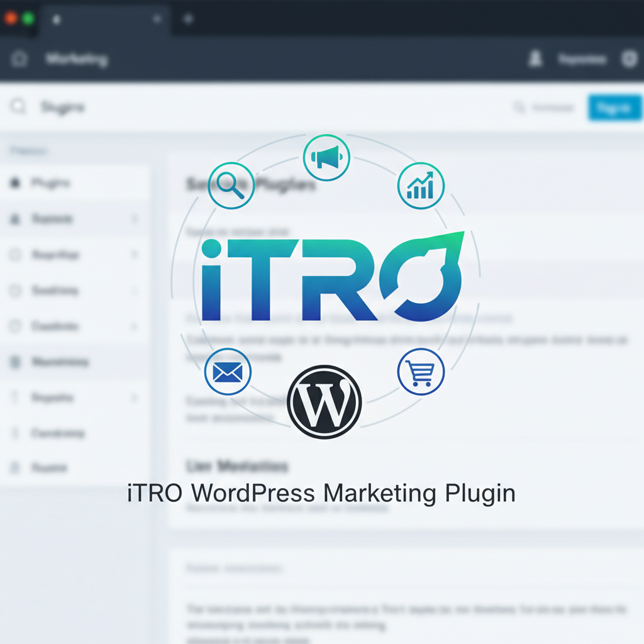The height and width of the screenshot is (644, 644).
Task: Open the shopping cart e-commerce icon
Action: coord(421,372)
